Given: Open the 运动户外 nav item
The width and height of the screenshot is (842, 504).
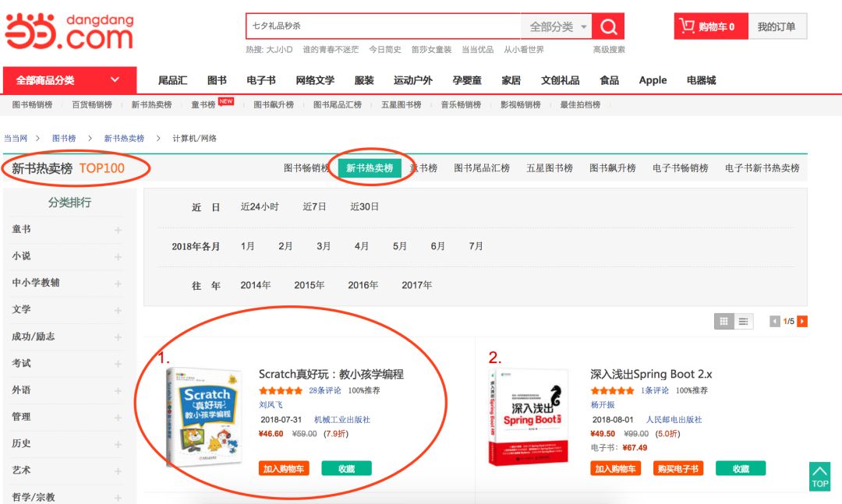Looking at the screenshot, I should (413, 80).
